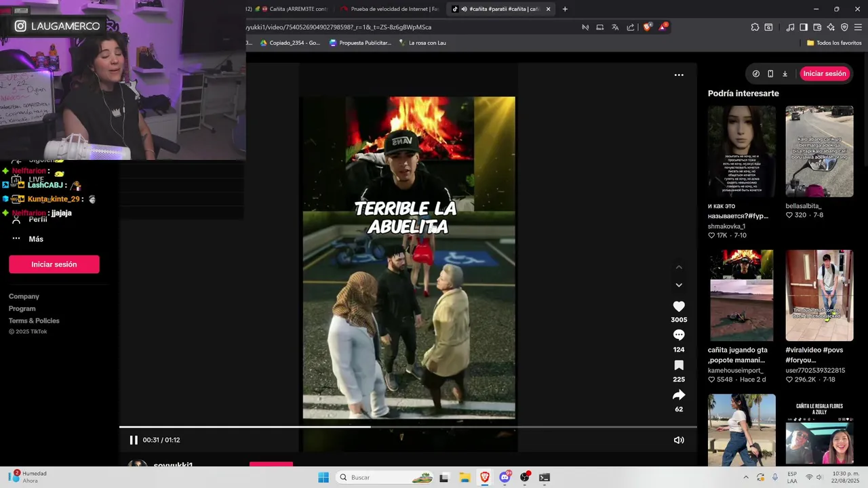Open the extensions puzzle icon

pyautogui.click(x=755, y=27)
